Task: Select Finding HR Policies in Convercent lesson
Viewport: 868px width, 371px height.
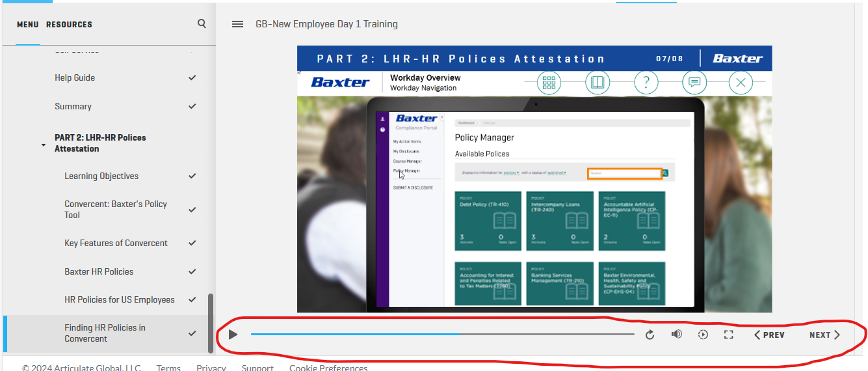Action: click(x=105, y=333)
